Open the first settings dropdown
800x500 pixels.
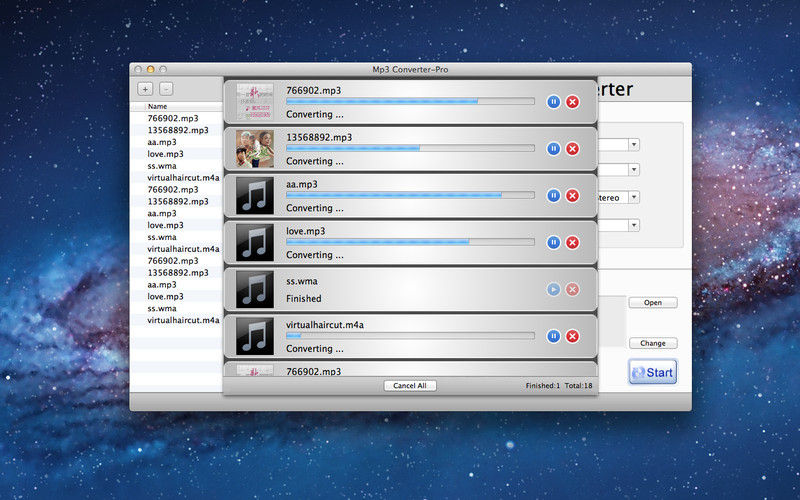(x=634, y=145)
